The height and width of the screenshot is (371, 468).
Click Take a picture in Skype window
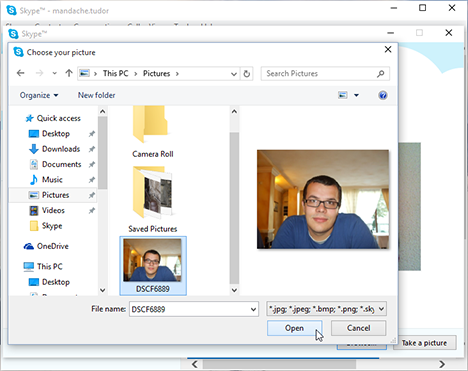click(424, 343)
